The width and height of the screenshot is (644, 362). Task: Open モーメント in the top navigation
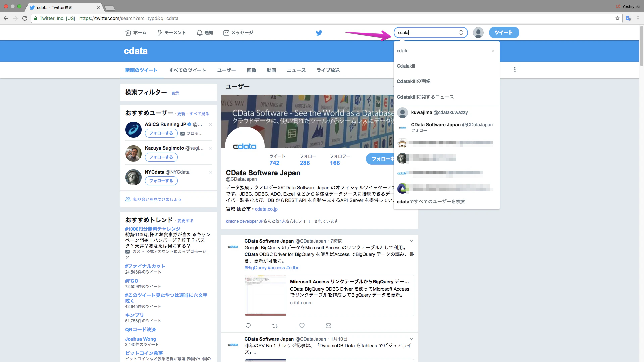tap(171, 33)
